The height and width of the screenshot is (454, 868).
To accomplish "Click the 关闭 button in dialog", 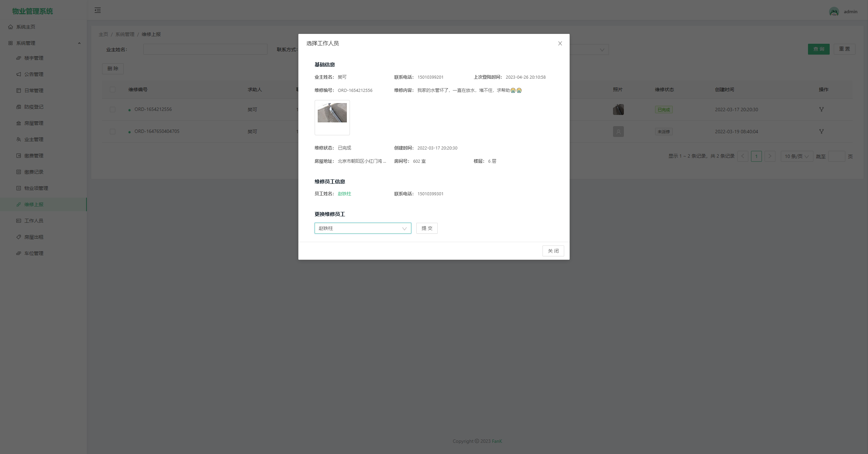I will click(x=553, y=251).
